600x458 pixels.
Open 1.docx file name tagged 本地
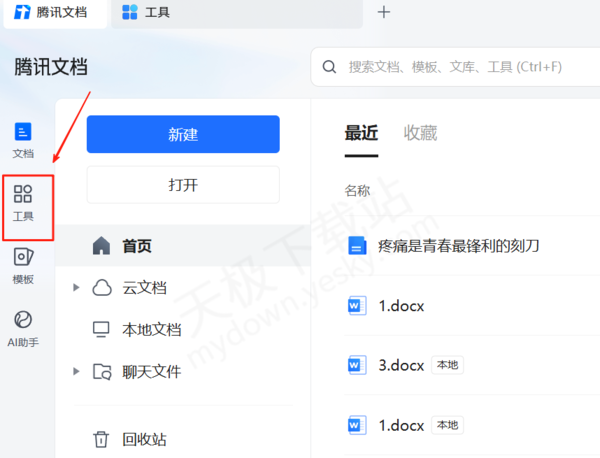pos(401,425)
